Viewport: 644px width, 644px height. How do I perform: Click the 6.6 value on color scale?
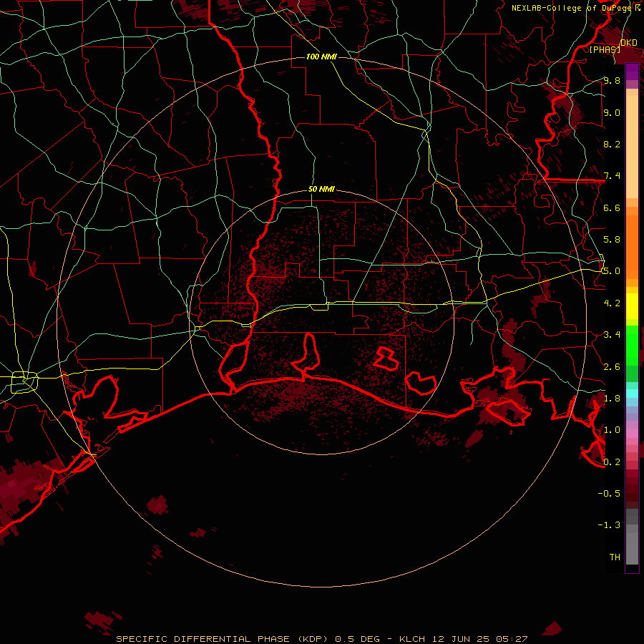point(612,208)
